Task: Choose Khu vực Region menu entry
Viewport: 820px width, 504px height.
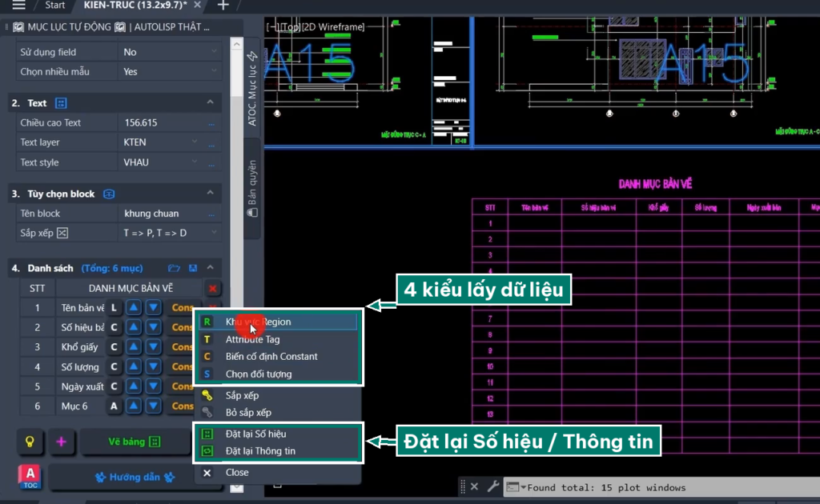Action: [x=278, y=322]
